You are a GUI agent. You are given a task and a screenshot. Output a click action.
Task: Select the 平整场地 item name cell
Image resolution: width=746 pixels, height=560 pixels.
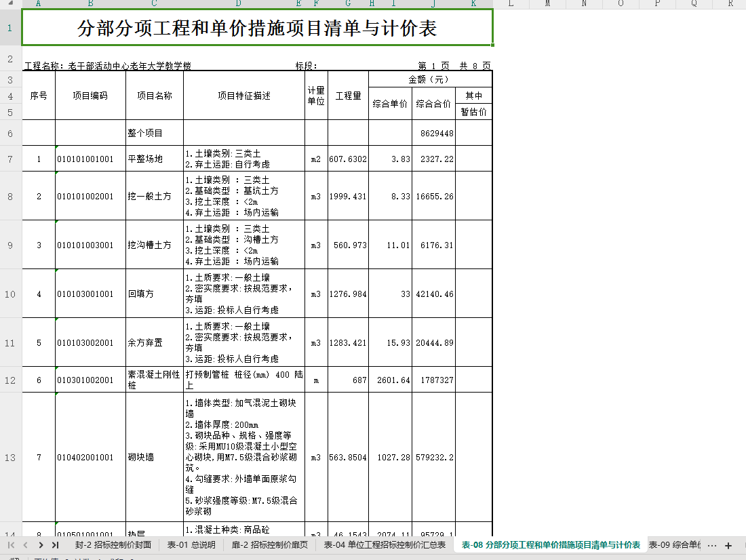click(155, 159)
